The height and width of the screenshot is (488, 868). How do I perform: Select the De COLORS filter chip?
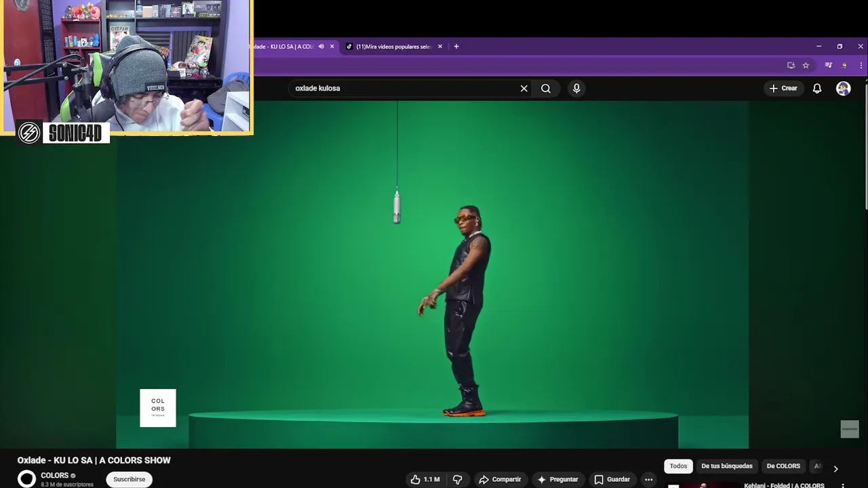(783, 466)
